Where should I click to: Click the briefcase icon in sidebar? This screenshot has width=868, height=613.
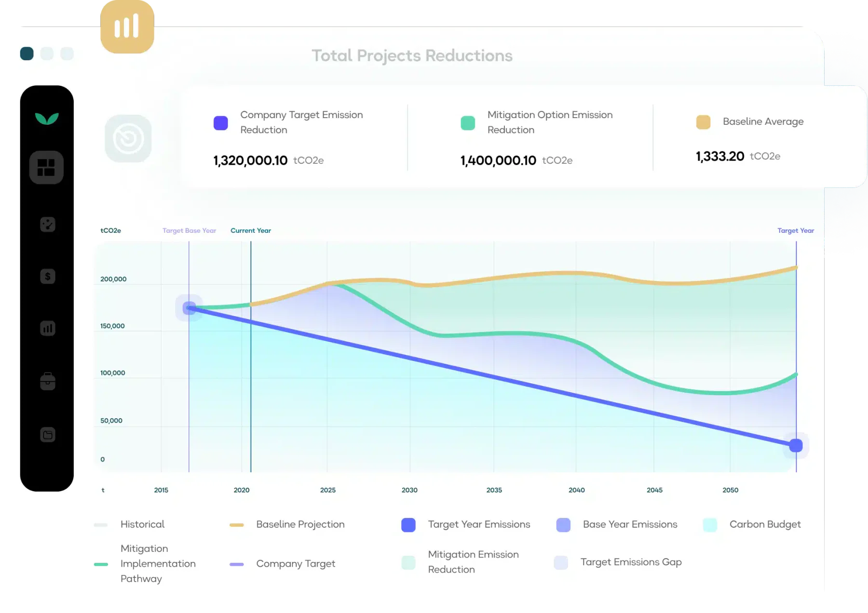tap(47, 381)
